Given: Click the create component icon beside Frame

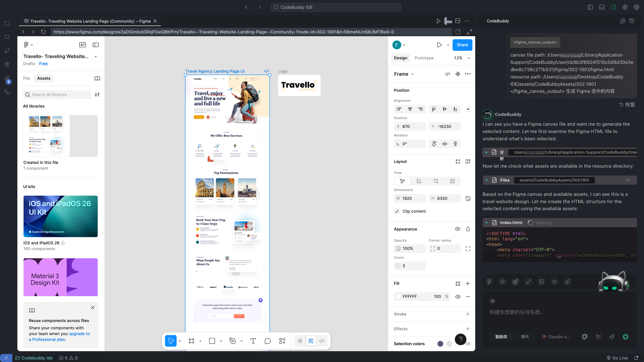Looking at the screenshot, I should (x=458, y=74).
